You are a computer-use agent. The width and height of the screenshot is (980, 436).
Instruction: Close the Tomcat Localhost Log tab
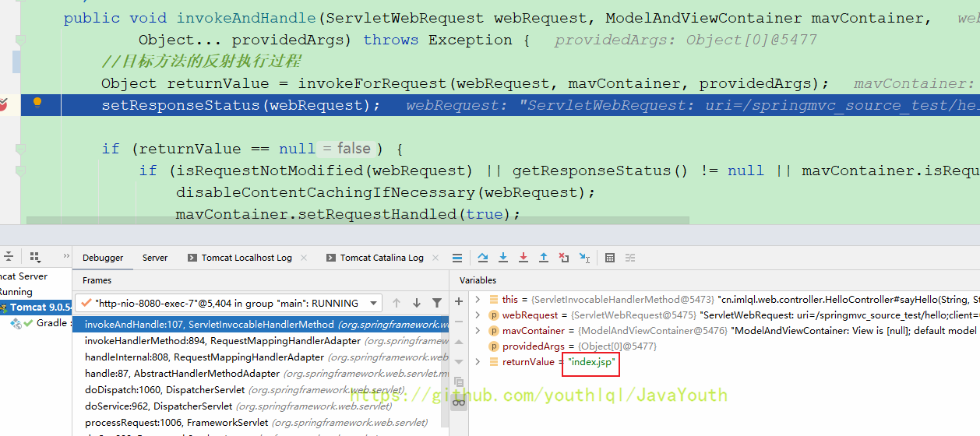coord(304,258)
